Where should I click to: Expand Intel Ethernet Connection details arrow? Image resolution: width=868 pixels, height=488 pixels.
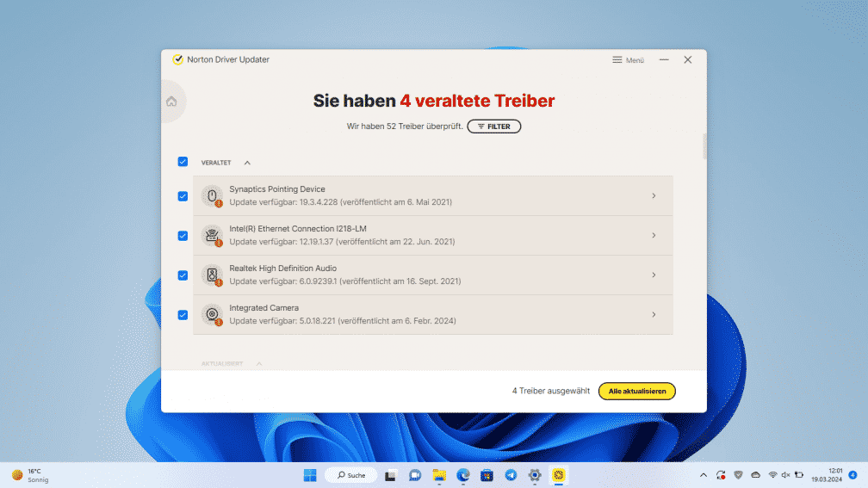tap(654, 236)
